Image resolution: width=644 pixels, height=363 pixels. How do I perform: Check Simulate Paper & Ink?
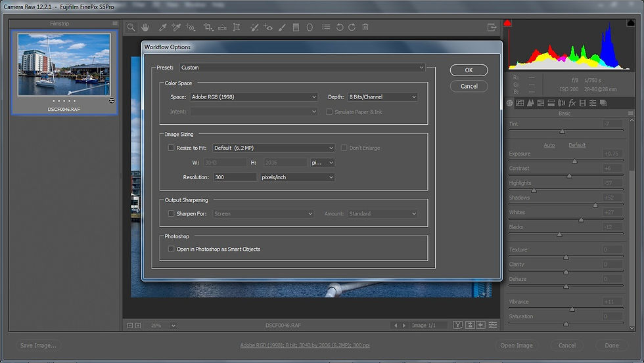[329, 112]
